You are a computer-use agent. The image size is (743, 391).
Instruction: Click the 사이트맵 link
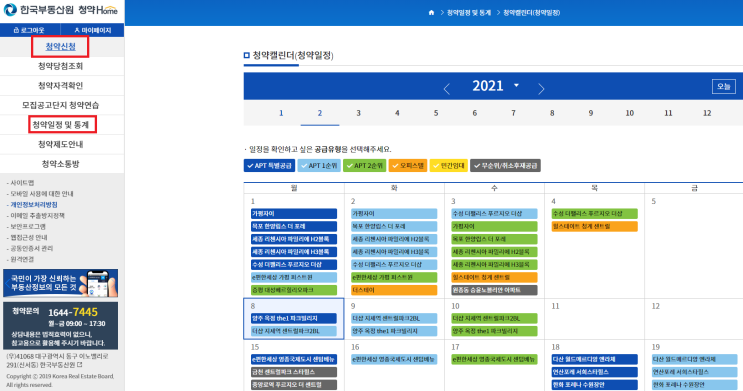pyautogui.click(x=22, y=183)
